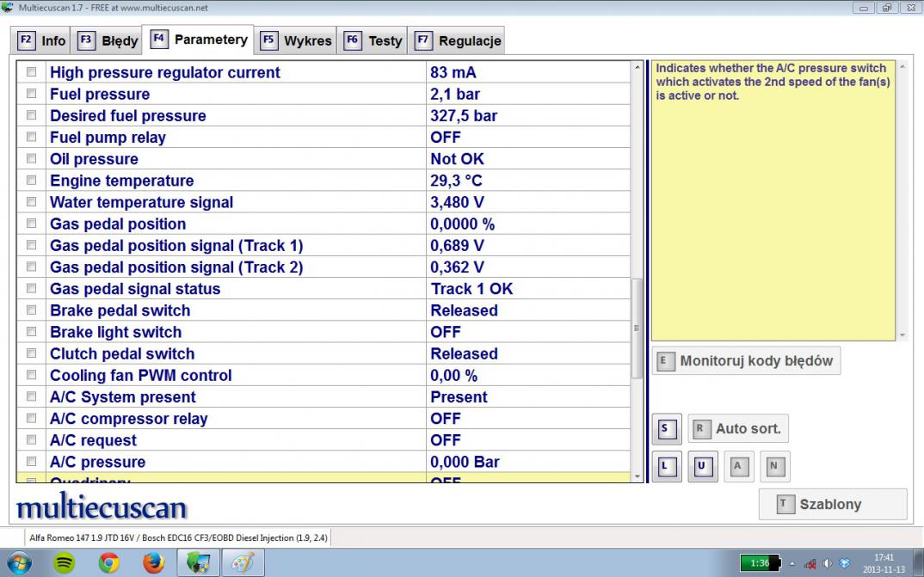The width and height of the screenshot is (924, 577).
Task: Open the F7 Regulacje tab
Action: click(x=456, y=40)
